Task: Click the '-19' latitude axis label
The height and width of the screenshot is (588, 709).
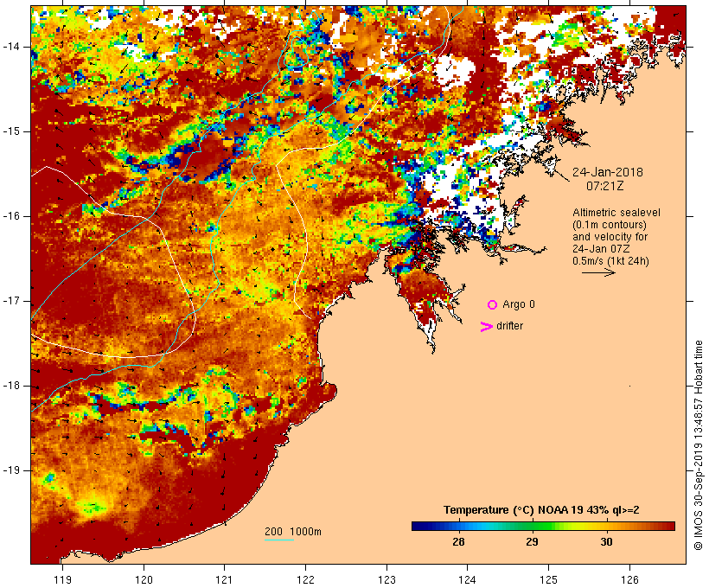Action: pos(10,470)
